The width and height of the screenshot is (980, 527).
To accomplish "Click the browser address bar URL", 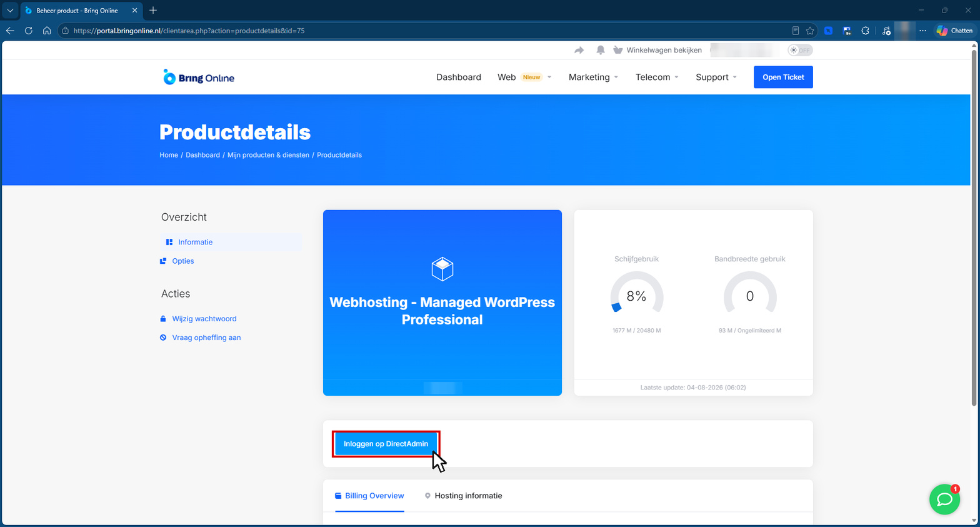I will coord(189,31).
